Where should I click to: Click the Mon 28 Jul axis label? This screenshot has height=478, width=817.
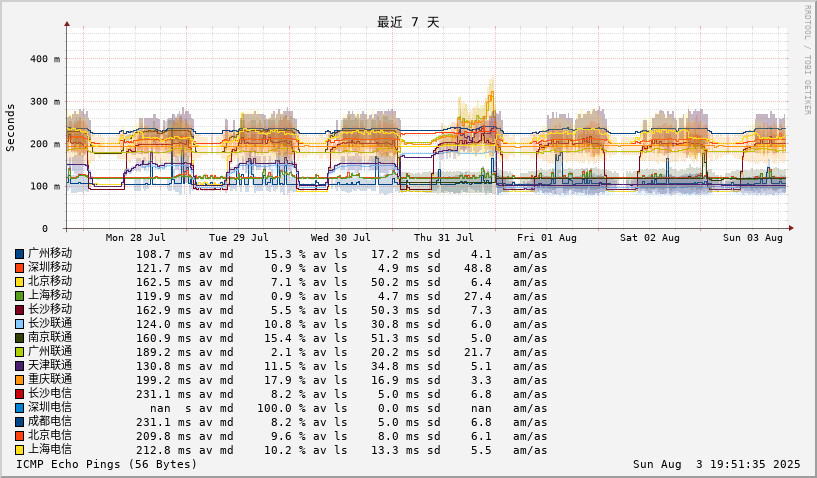pyautogui.click(x=135, y=238)
